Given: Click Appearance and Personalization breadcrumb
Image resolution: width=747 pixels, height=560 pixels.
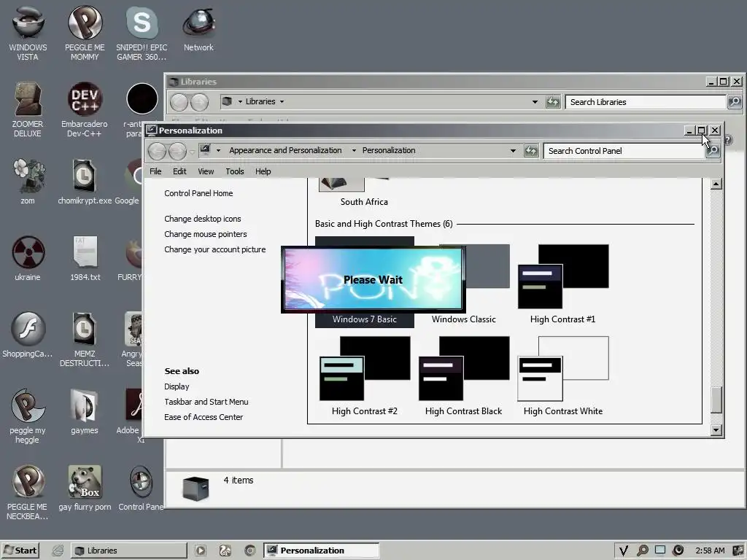Looking at the screenshot, I should 285,150.
